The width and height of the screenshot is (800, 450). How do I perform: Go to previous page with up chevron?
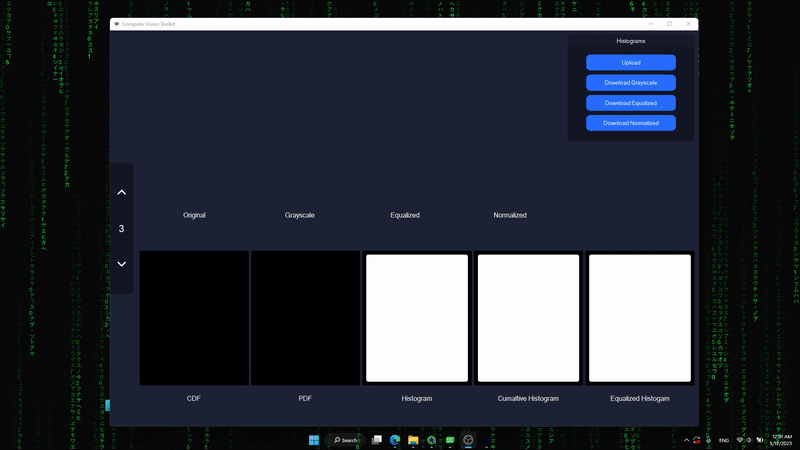tap(121, 192)
